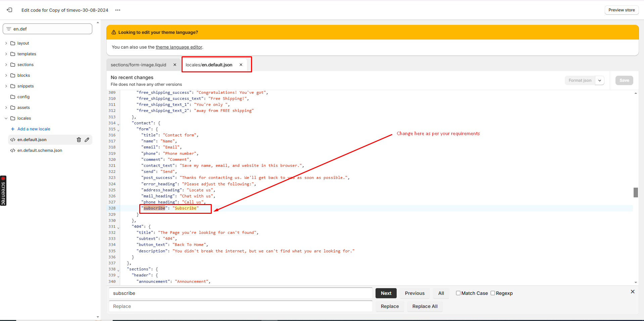The height and width of the screenshot is (321, 644).
Task: Open the theme language editor link
Action: pyautogui.click(x=179, y=47)
